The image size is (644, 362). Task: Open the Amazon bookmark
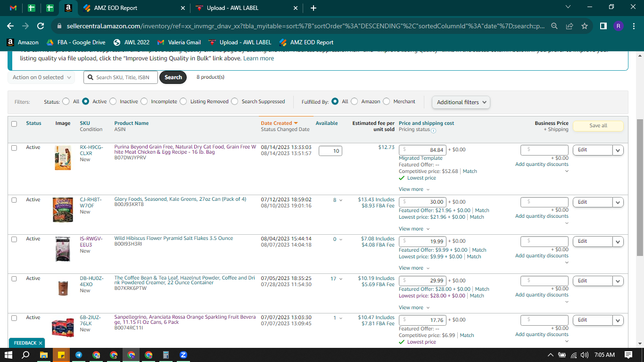(23, 42)
